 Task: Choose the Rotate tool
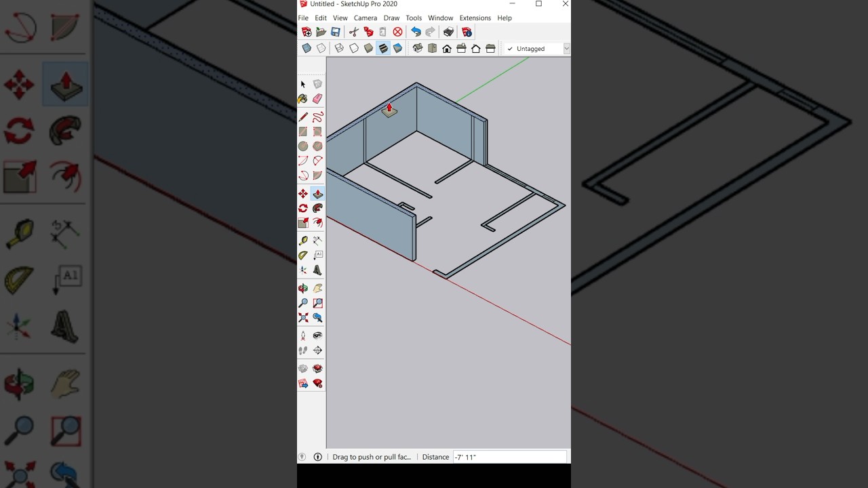pyautogui.click(x=303, y=208)
